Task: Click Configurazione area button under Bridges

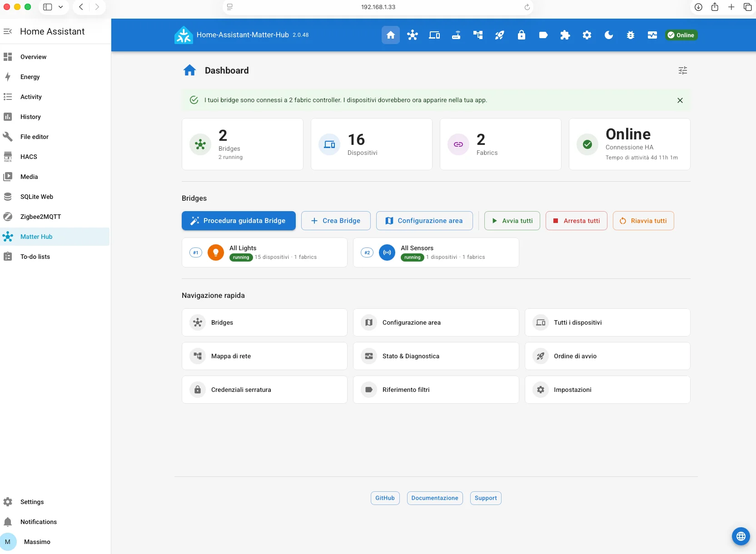Action: [x=424, y=221]
